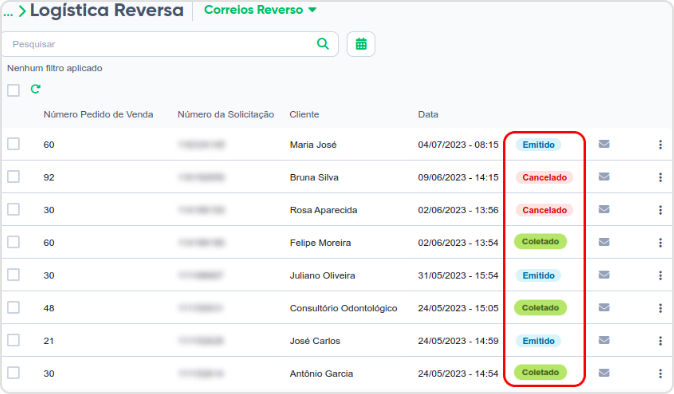This screenshot has height=394, width=674.
Task: Click the envelope icon for Maria José
Action: click(604, 144)
